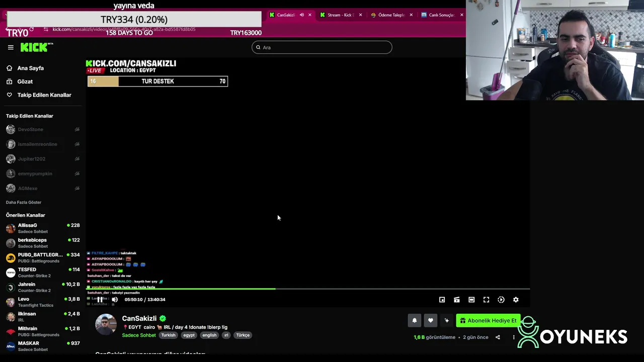Open PUBG_BATTLEGR... recommended channel
Viewport: 644px width, 362px height.
point(43,257)
